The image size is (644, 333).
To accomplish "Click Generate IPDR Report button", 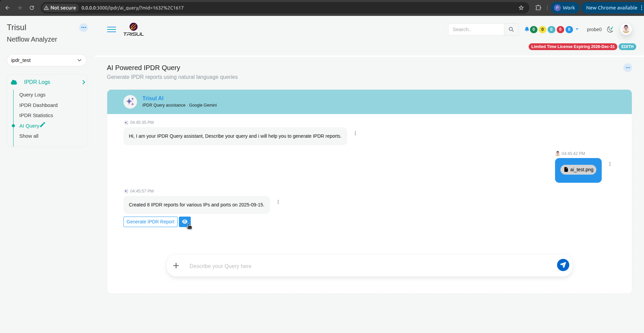I will click(x=151, y=222).
